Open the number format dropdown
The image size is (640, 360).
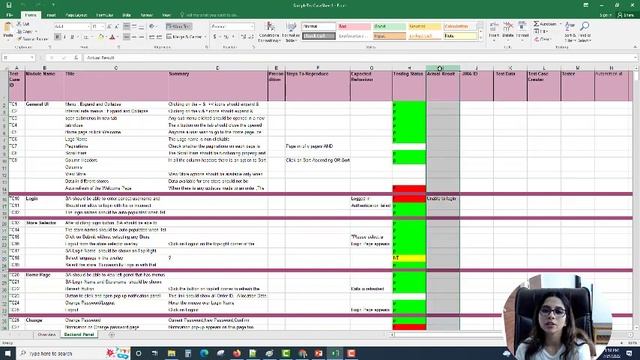click(x=252, y=27)
